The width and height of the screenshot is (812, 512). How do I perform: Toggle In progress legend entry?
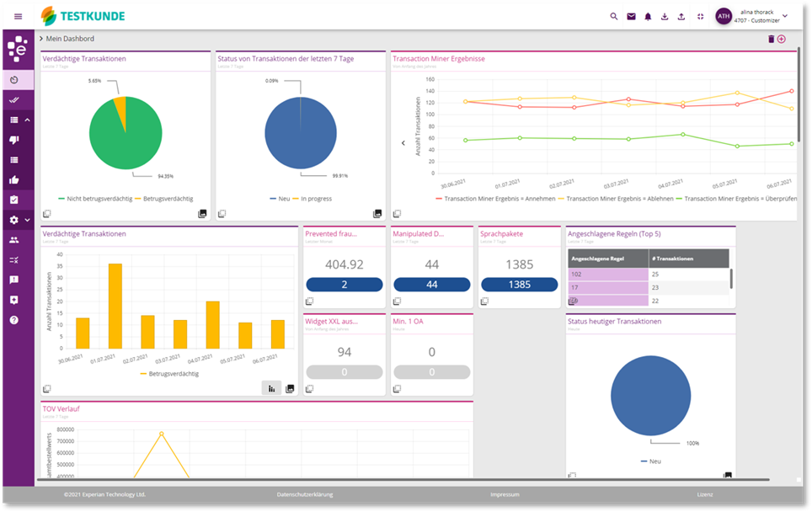(x=312, y=199)
